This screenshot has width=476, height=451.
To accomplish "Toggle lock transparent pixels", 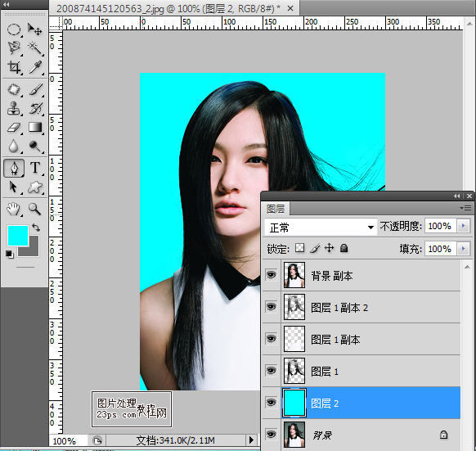I will [299, 248].
